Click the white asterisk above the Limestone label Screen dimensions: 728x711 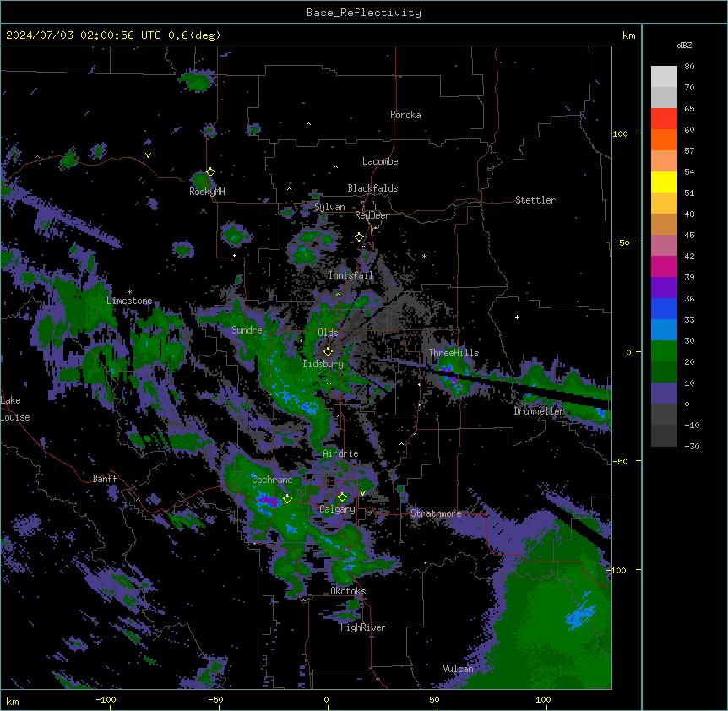pos(129,292)
